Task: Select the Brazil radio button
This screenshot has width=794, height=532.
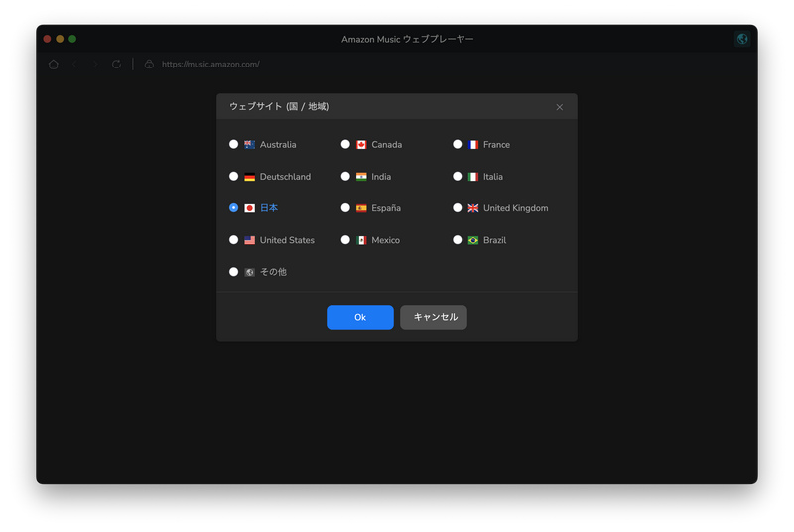Action: (x=458, y=240)
